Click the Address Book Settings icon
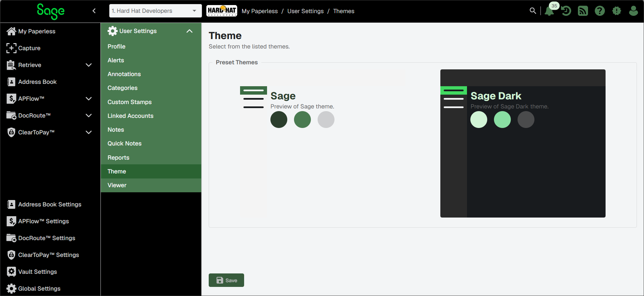Screen dimensions: 644x296 coord(11,204)
